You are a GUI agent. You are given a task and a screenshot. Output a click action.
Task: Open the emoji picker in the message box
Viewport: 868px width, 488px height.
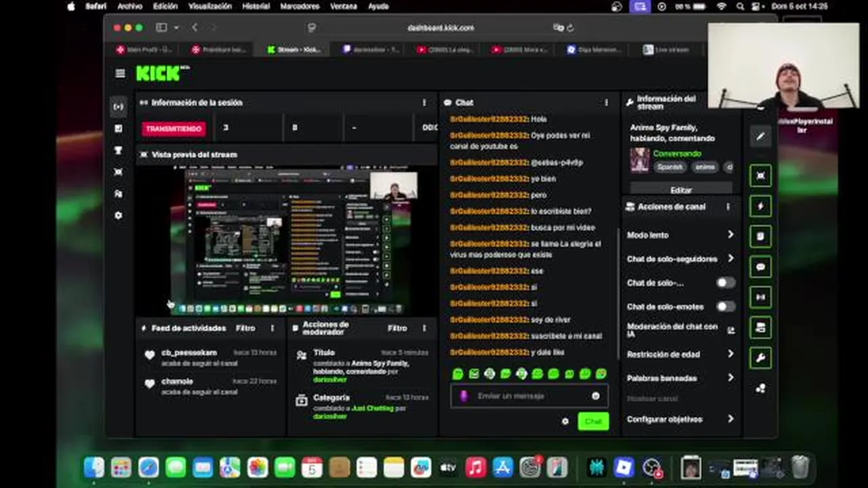coord(595,396)
